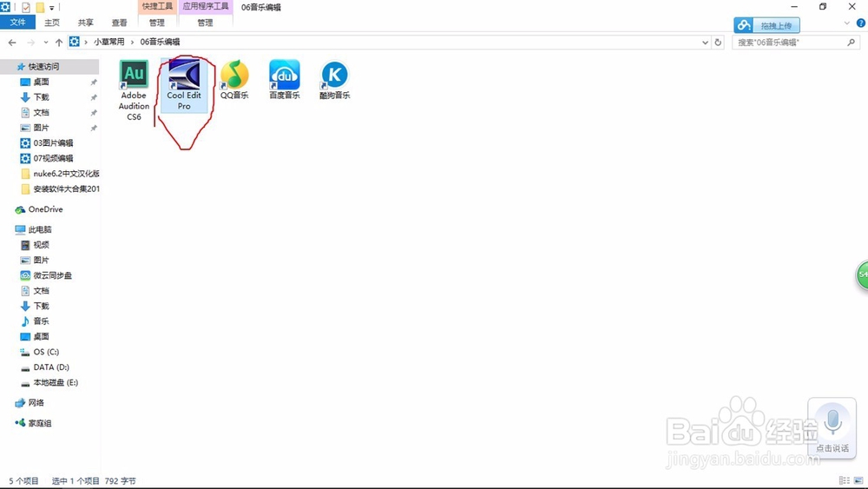Go up one folder level
Image resolution: width=868 pixels, height=489 pixels.
pos(59,42)
